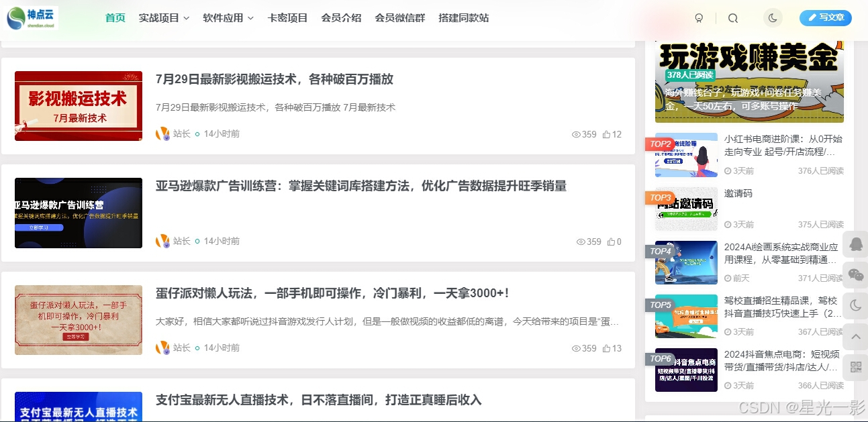
Task: Open TOP3 邀请码 sidebar link
Action: click(x=738, y=193)
